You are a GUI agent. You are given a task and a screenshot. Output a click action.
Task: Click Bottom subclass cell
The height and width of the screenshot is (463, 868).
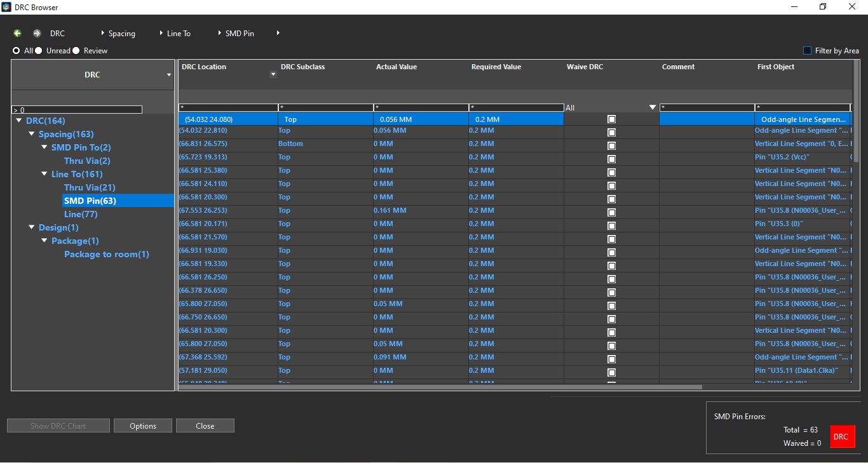[290, 144]
